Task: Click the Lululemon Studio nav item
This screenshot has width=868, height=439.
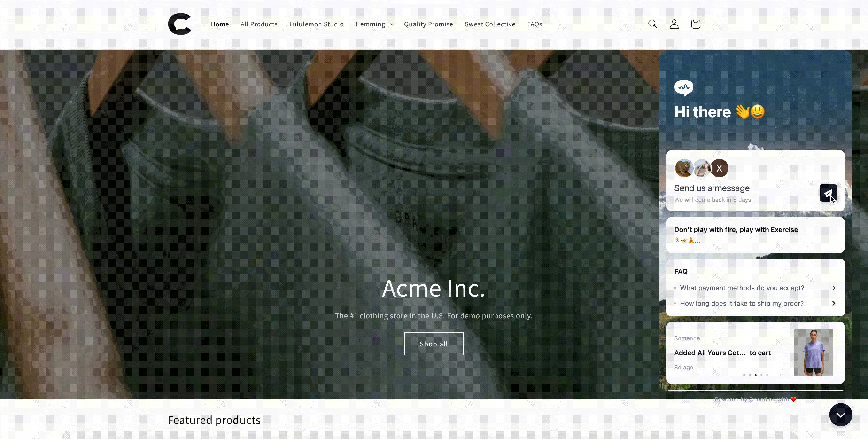Action: coord(317,24)
